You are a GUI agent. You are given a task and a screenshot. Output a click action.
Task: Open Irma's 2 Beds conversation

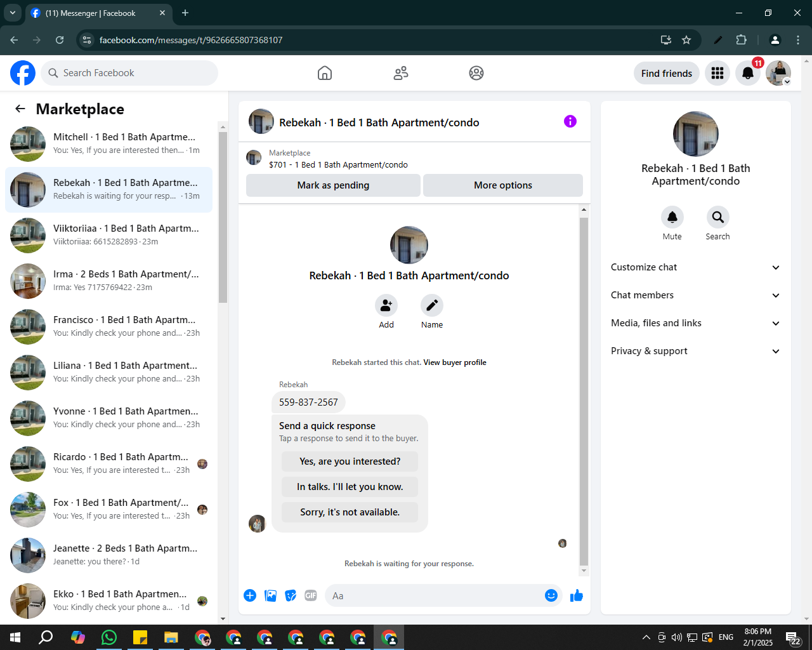pos(108,281)
